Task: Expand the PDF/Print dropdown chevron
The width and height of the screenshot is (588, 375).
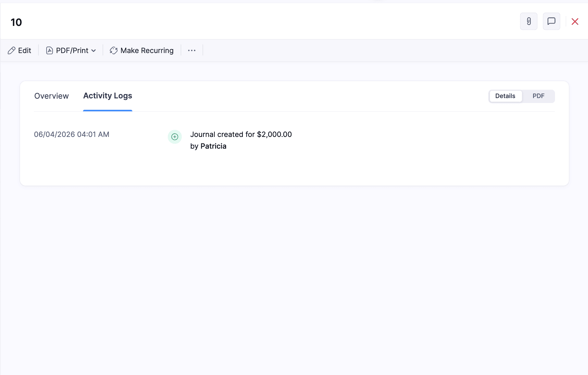Action: [93, 50]
